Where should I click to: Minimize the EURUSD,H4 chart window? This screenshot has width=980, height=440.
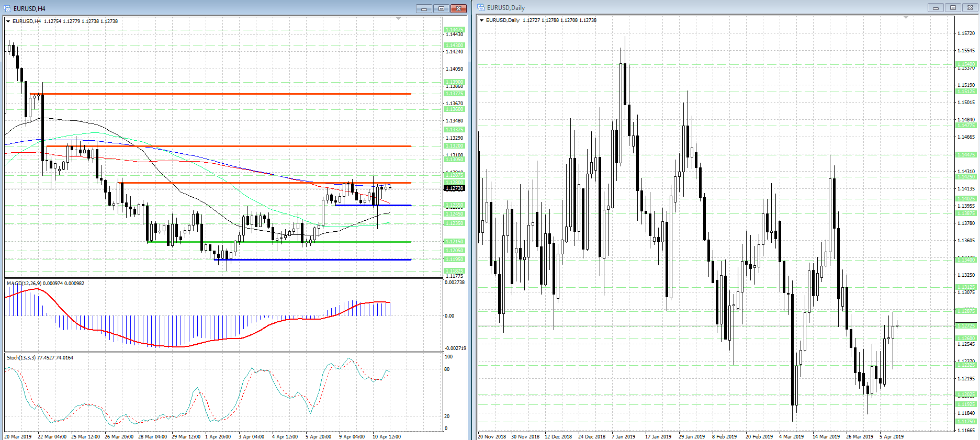tap(424, 8)
